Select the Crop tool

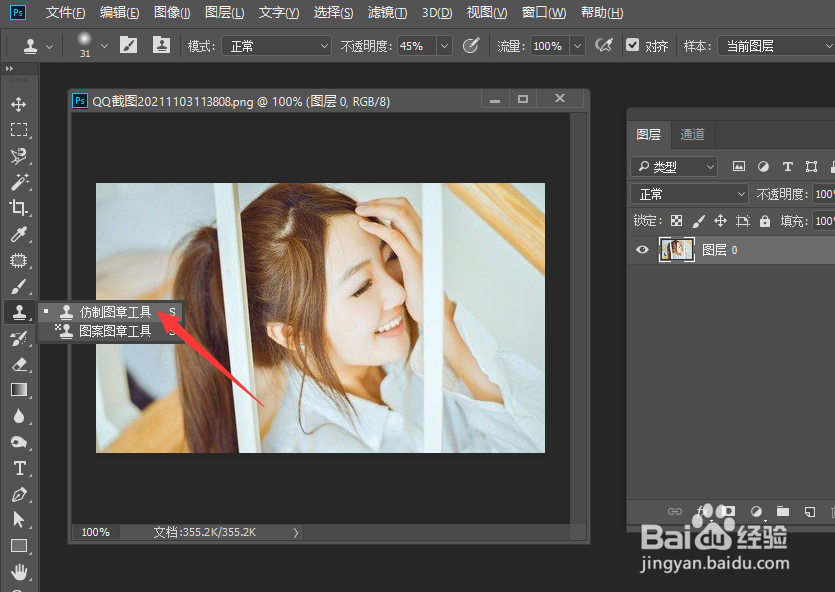(x=19, y=208)
